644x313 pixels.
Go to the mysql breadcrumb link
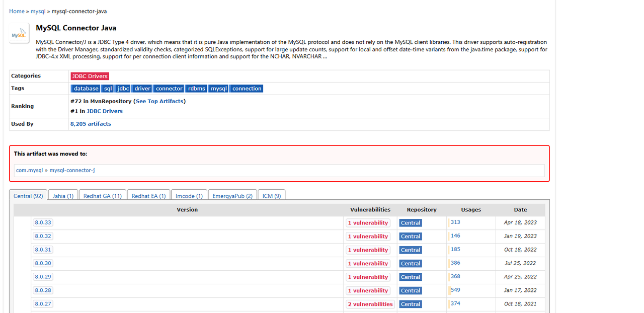click(38, 11)
